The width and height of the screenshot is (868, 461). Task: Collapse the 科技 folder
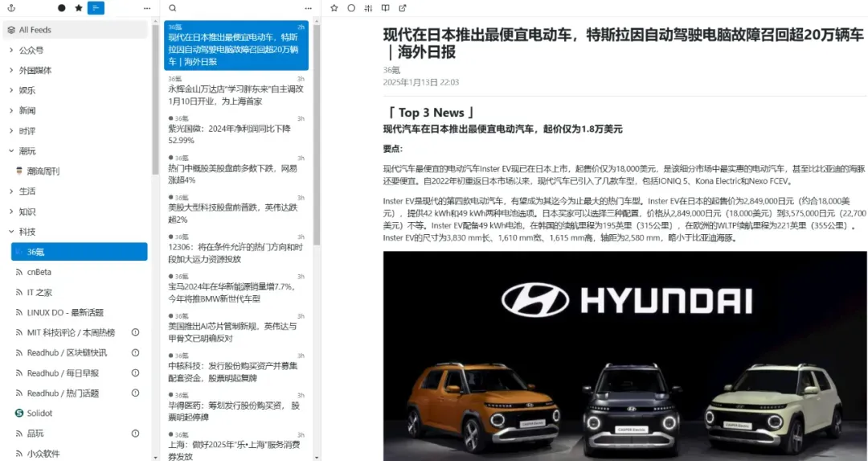11,232
